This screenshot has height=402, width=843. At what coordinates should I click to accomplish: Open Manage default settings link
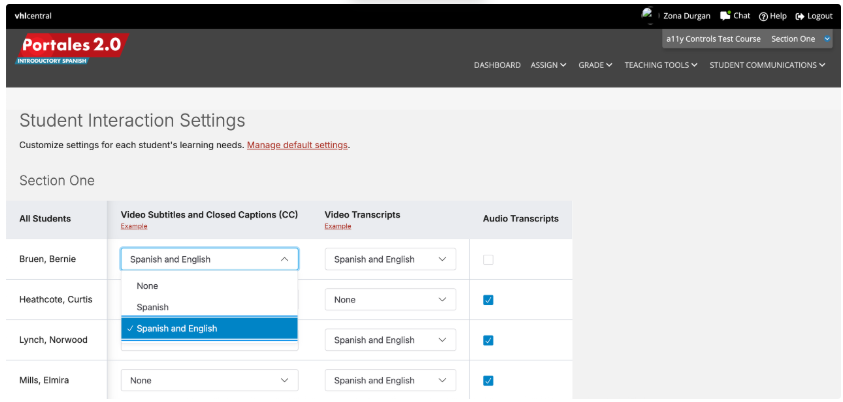click(297, 145)
